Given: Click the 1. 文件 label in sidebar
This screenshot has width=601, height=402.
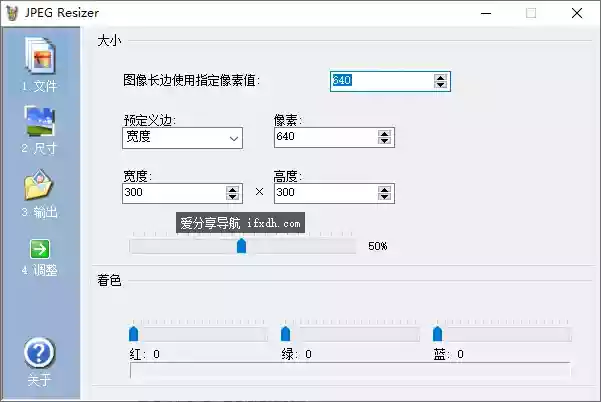Looking at the screenshot, I should tap(40, 86).
